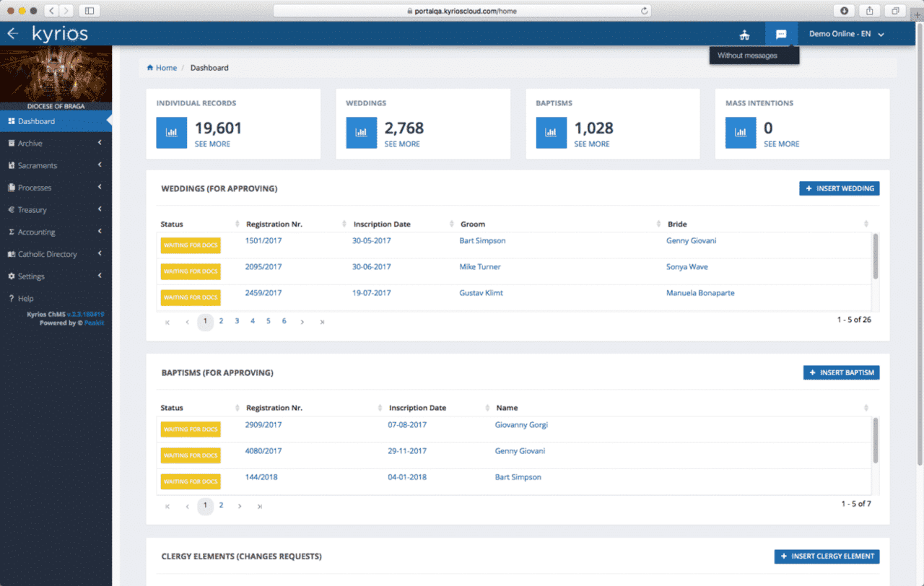This screenshot has height=586, width=924.
Task: Expand the Sacraments sidebar section
Action: coord(38,166)
